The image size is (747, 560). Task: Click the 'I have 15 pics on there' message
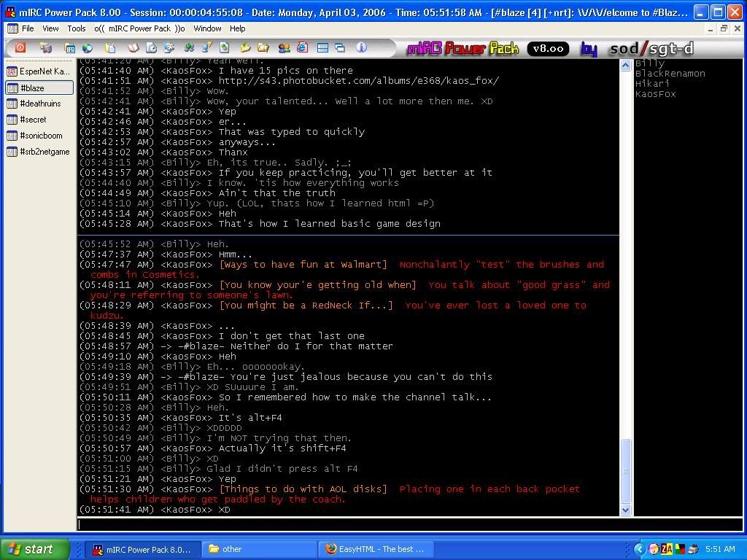(286, 71)
